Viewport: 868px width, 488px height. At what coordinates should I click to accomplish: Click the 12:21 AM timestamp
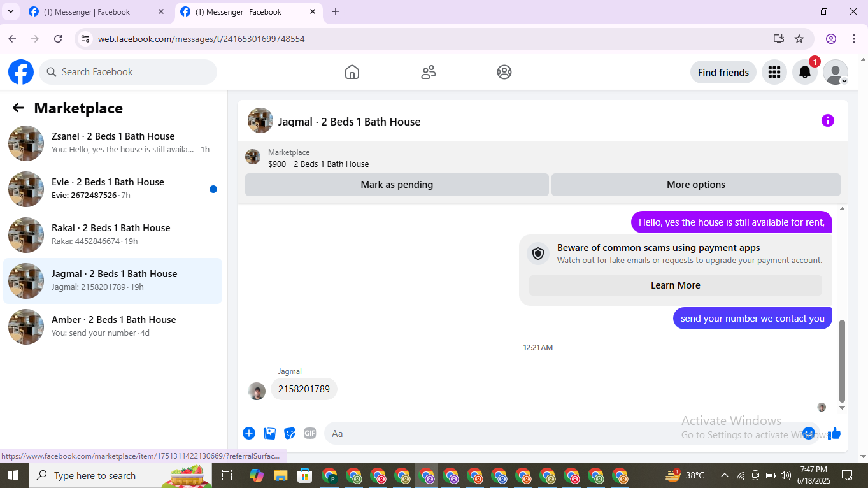click(x=538, y=348)
